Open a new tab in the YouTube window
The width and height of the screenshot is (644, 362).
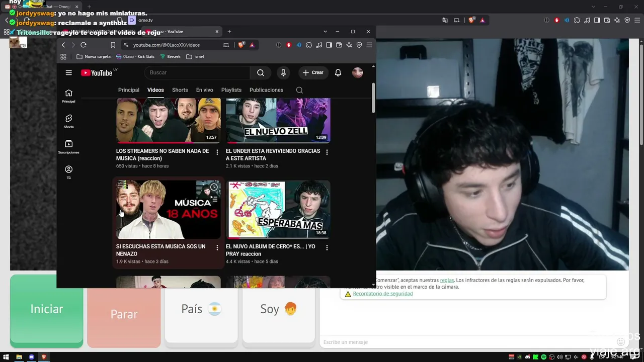(229, 32)
